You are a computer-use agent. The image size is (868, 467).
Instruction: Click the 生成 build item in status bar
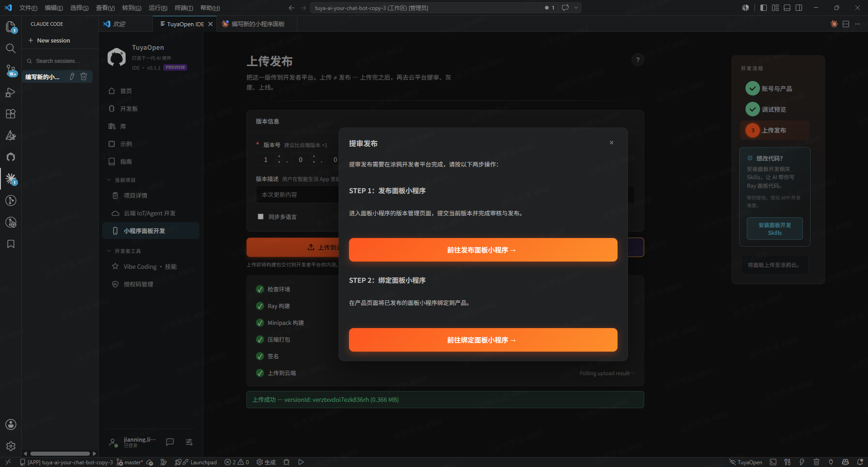266,462
